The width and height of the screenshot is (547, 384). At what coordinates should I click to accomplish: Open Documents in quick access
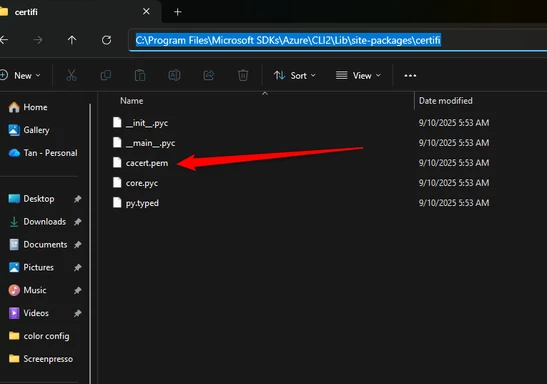38,244
